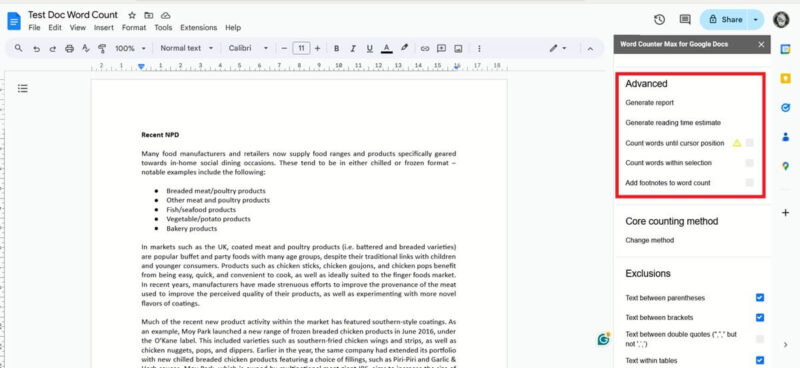Screen dimensions: 800x368
Task: Click Generate reading time estimate
Action: (x=673, y=122)
